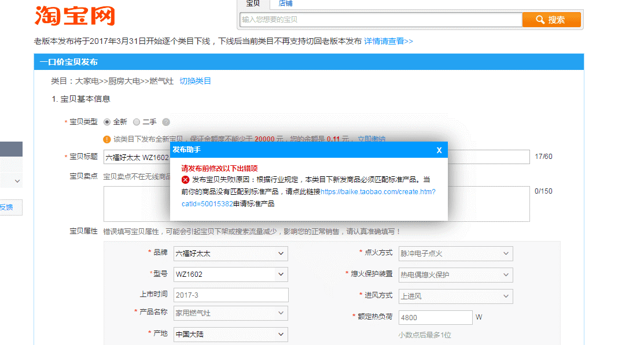Click the 请发布前修改以下出错项 red text
Image resolution: width=644 pixels, height=345 pixels.
pos(219,168)
